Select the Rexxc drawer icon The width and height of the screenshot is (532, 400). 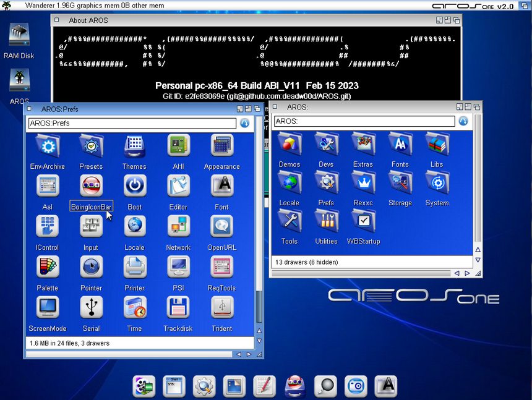(x=363, y=182)
